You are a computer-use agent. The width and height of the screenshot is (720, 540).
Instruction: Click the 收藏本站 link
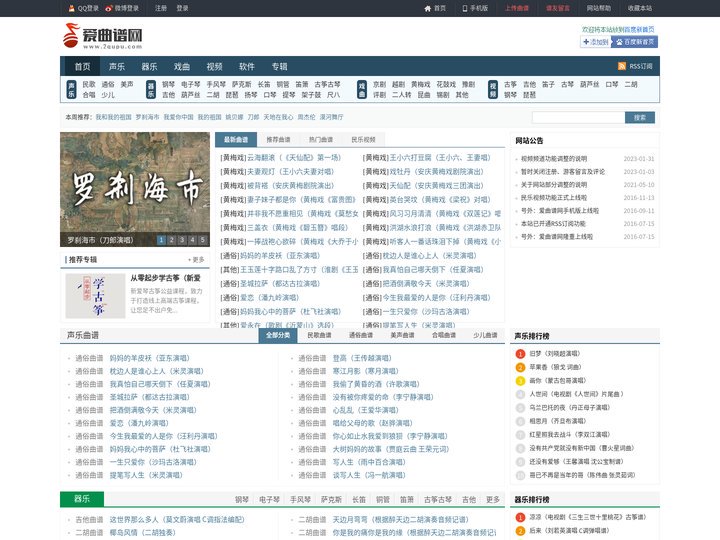640,8
